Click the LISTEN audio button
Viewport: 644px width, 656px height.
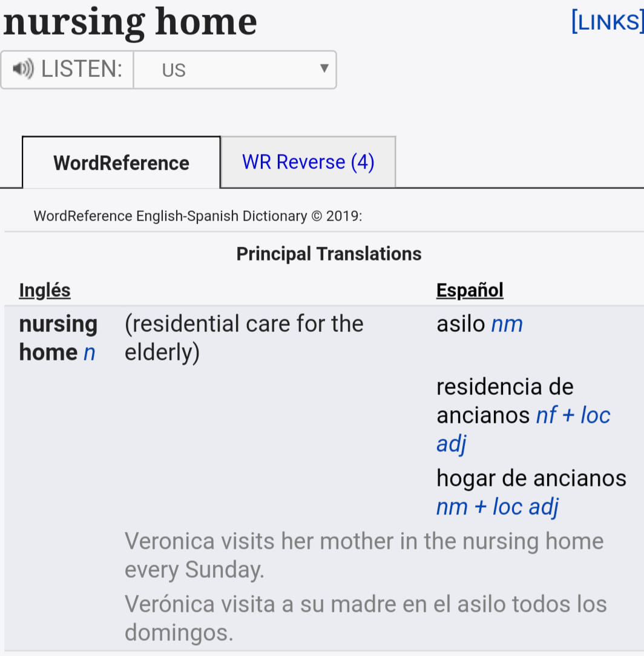coord(67,70)
